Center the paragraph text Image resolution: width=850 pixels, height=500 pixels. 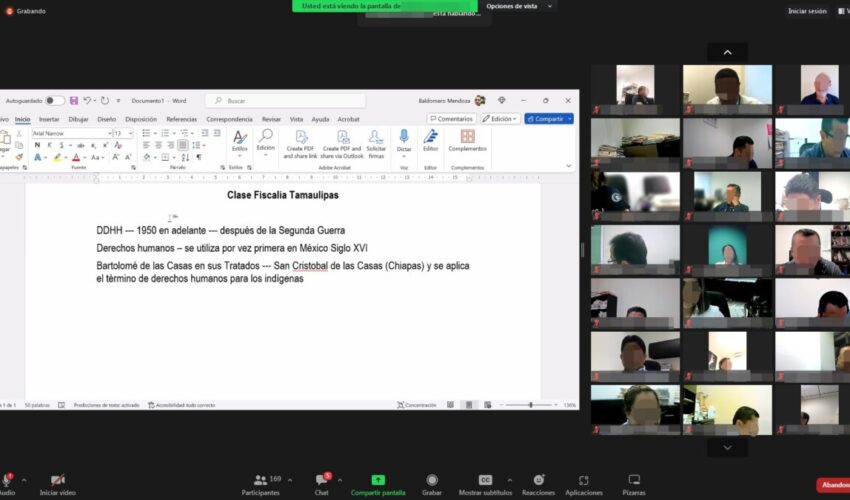tap(158, 145)
